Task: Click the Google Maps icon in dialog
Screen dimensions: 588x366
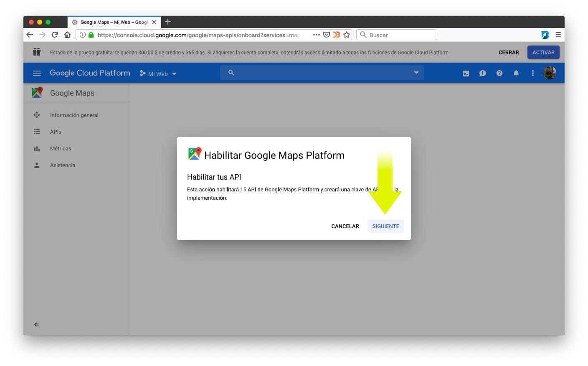Action: tap(195, 154)
